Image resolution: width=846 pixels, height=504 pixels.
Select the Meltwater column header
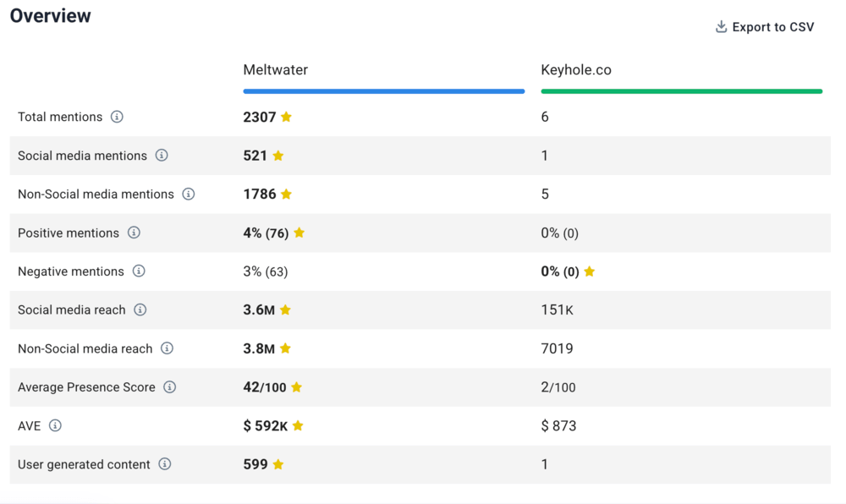[x=276, y=70]
